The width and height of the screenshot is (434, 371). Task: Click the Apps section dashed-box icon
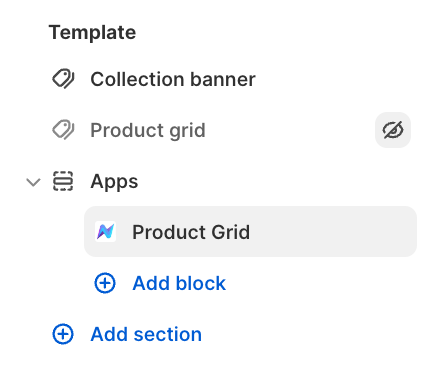point(63,181)
